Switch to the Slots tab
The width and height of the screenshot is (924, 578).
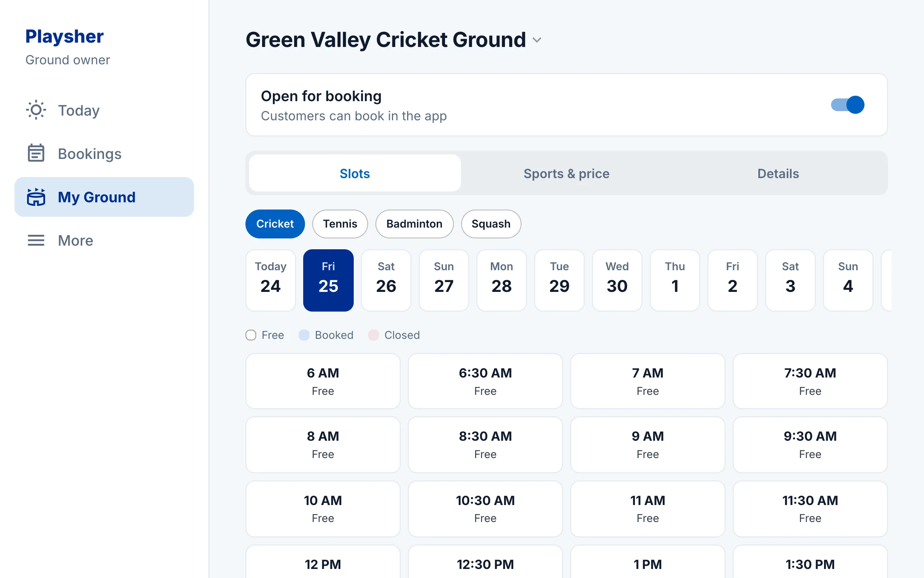coord(355,173)
